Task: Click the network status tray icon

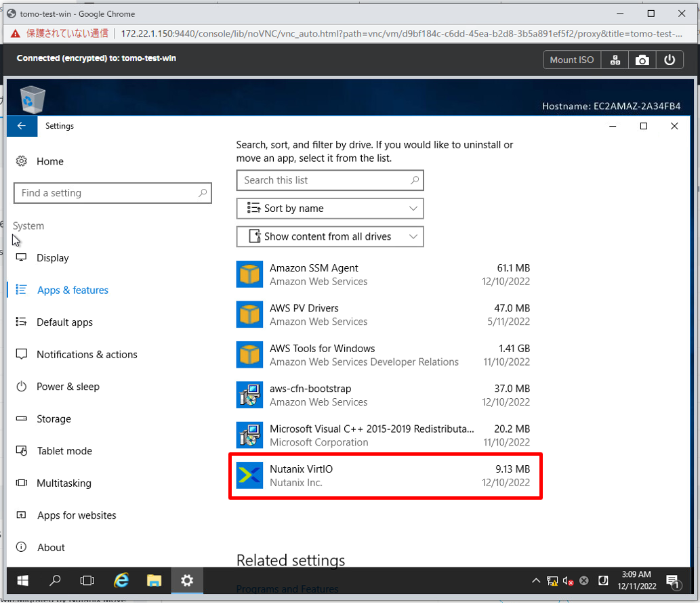Action: [x=552, y=580]
